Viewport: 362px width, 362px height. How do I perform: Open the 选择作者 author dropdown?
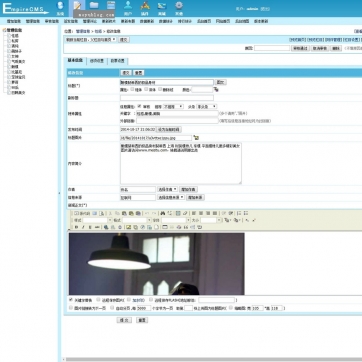(167, 189)
